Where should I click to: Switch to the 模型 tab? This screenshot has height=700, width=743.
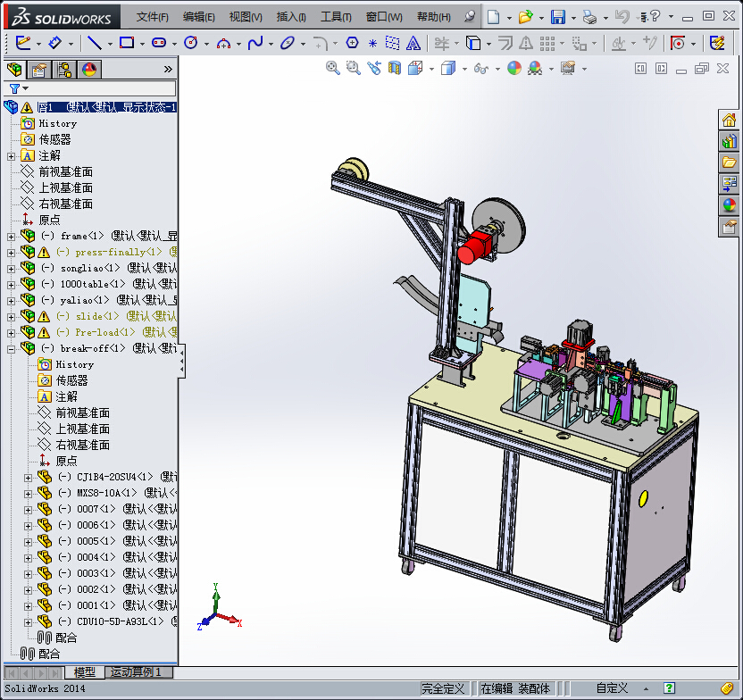click(x=84, y=672)
